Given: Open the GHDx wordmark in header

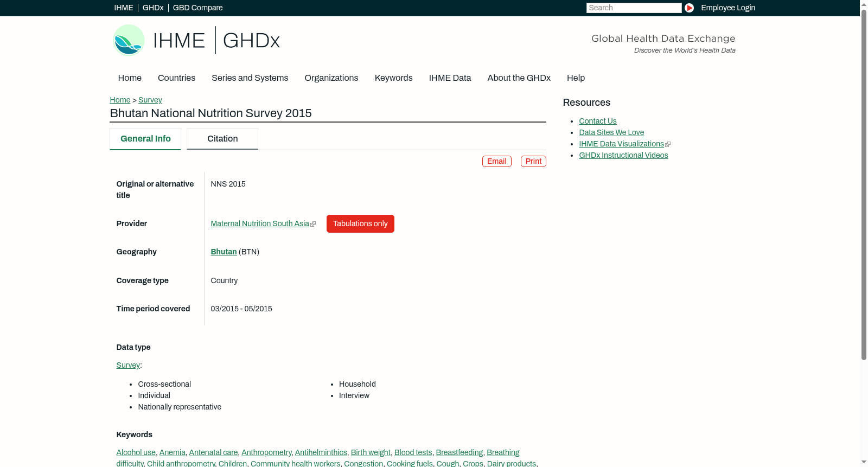Looking at the screenshot, I should (251, 41).
